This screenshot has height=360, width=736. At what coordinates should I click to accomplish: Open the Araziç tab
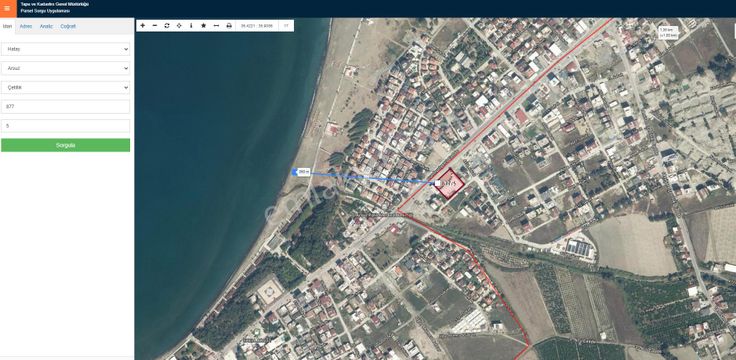click(x=46, y=26)
